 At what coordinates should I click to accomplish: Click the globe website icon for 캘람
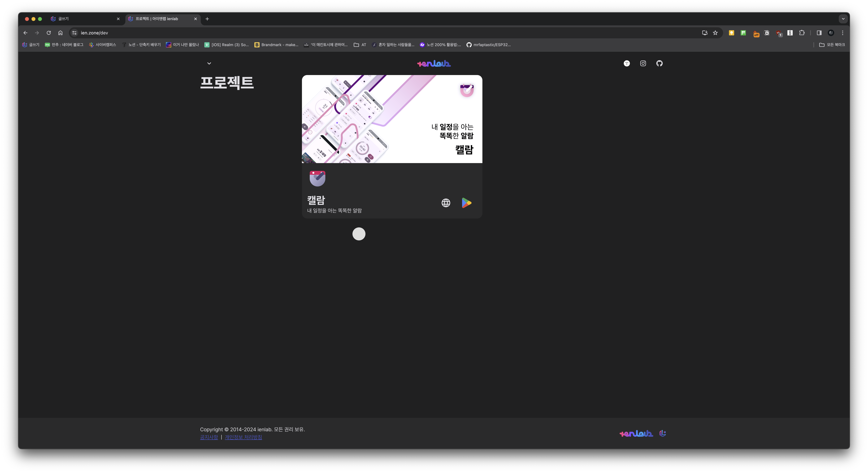pos(446,203)
